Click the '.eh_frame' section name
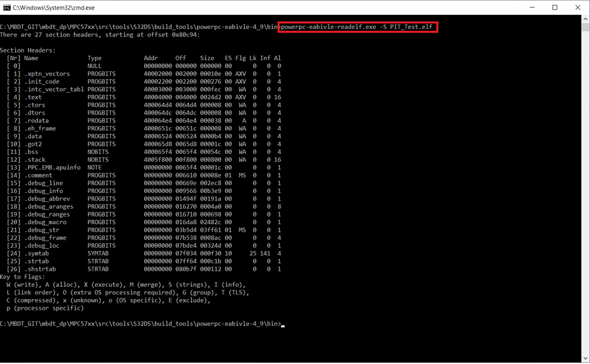The height and width of the screenshot is (364, 590). tap(40, 129)
